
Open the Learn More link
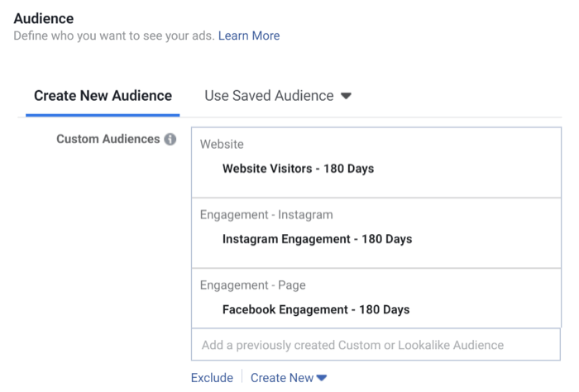pyautogui.click(x=249, y=36)
